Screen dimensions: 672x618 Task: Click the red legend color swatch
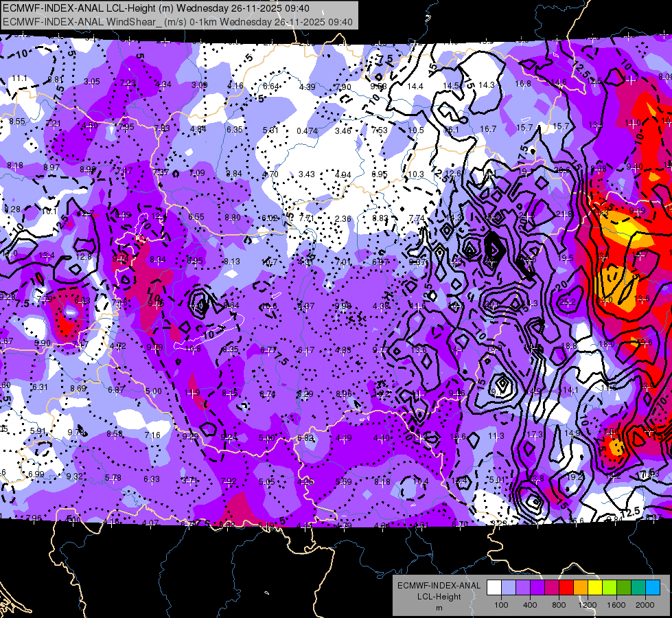click(x=566, y=588)
